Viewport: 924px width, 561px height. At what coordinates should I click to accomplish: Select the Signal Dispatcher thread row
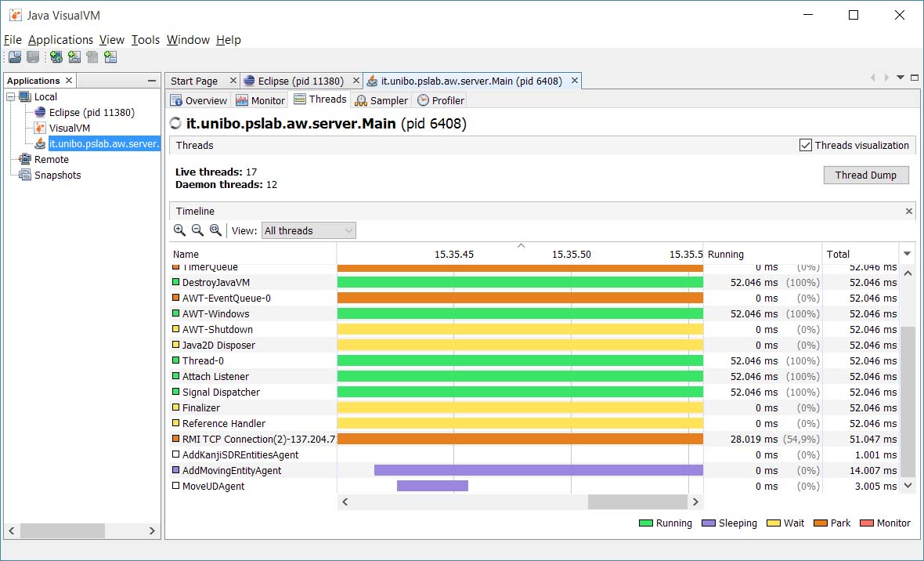pos(533,392)
